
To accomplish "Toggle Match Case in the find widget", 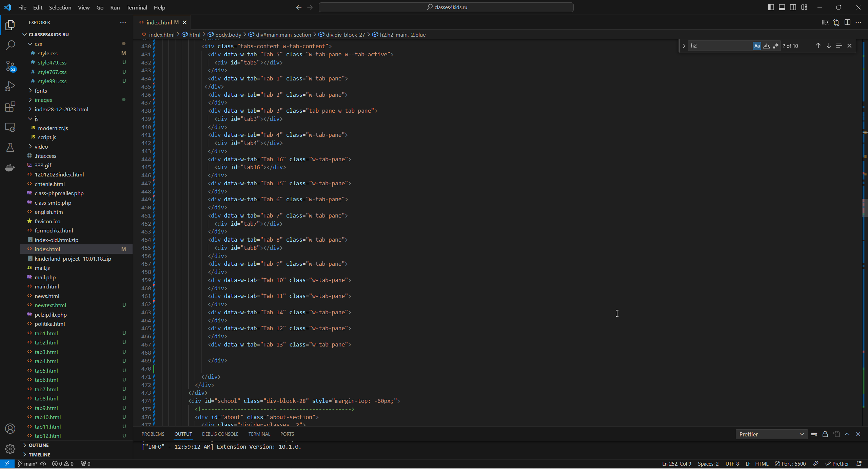I will 757,46.
